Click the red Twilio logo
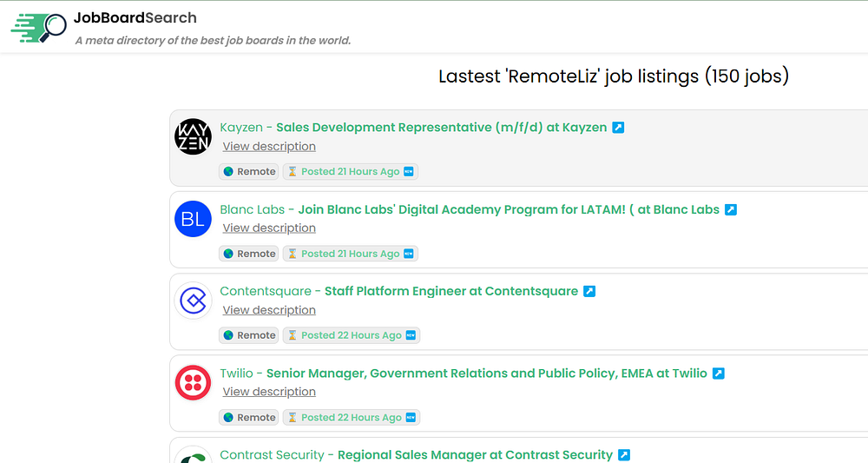The height and width of the screenshot is (463, 868). [x=193, y=382]
